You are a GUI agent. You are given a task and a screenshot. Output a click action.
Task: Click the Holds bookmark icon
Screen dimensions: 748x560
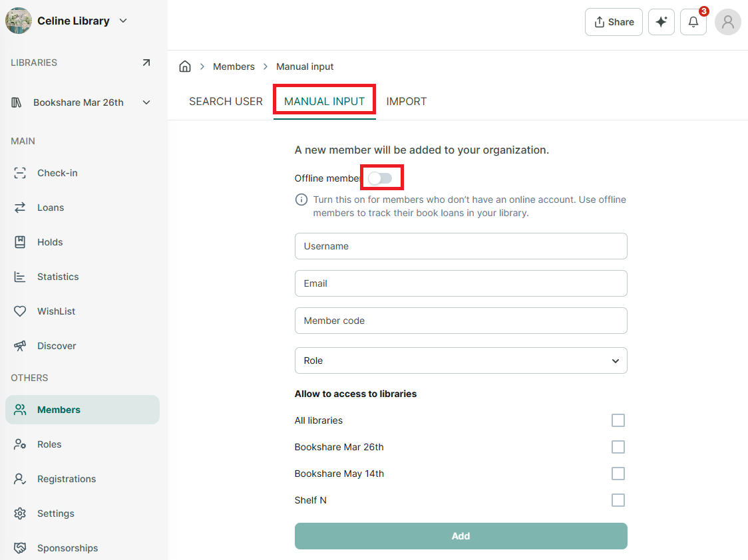[x=20, y=242]
